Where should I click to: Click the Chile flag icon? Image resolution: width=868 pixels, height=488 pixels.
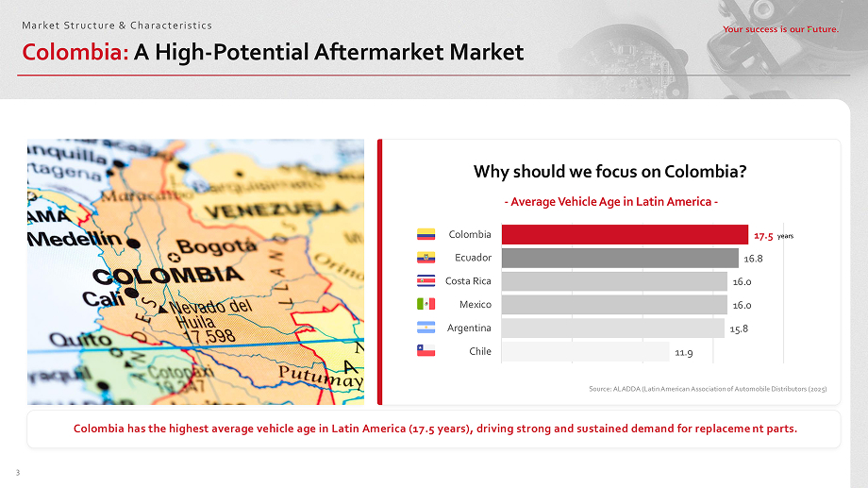click(426, 351)
